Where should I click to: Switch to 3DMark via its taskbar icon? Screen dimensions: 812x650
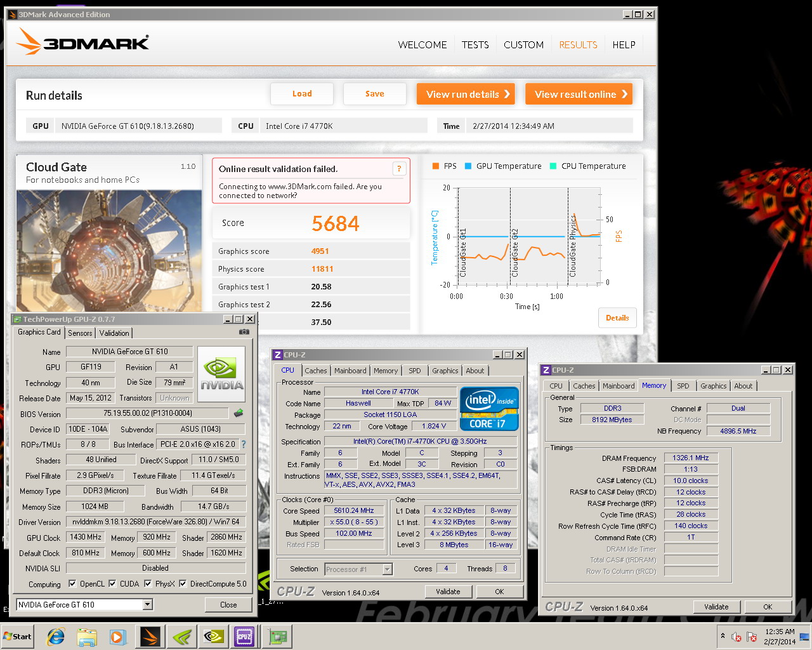pyautogui.click(x=150, y=637)
